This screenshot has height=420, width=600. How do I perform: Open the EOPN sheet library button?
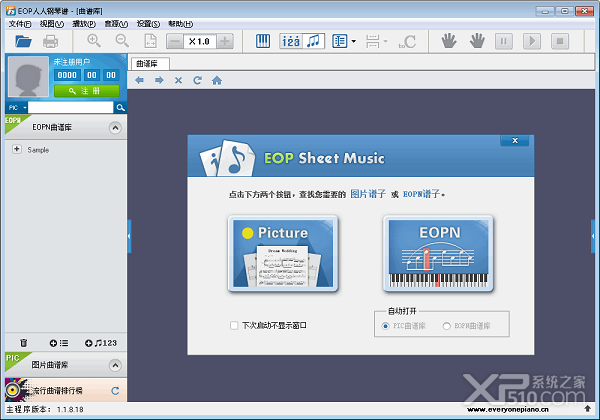coord(438,253)
